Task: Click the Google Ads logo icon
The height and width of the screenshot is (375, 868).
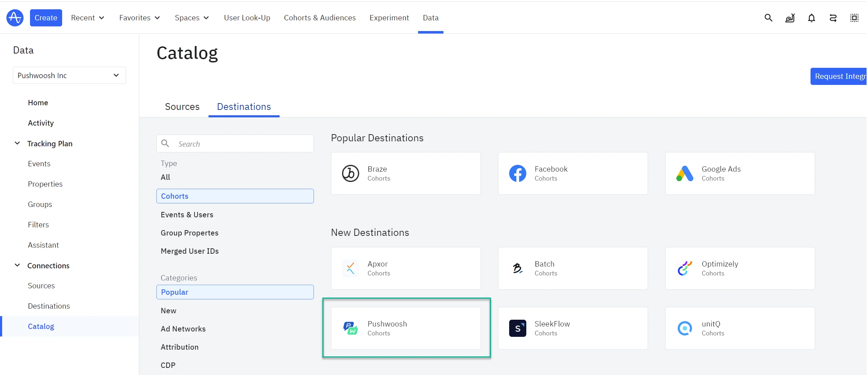Action: [x=684, y=174]
